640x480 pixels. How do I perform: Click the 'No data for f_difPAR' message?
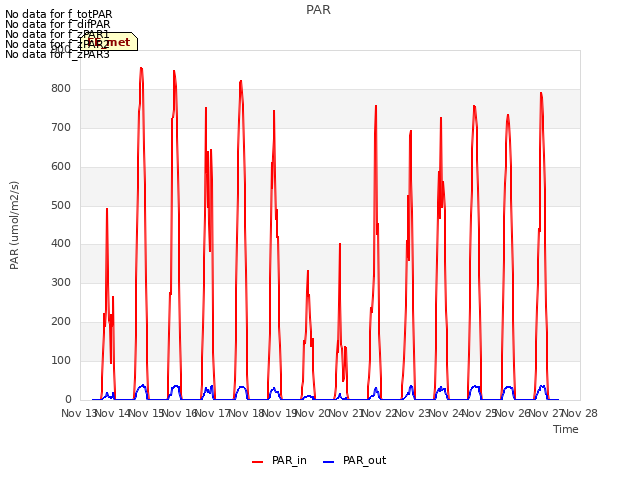coord(58,24)
